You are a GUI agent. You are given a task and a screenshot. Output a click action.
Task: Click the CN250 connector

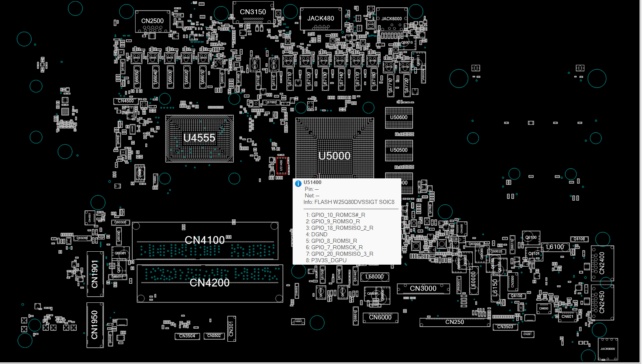point(455,322)
